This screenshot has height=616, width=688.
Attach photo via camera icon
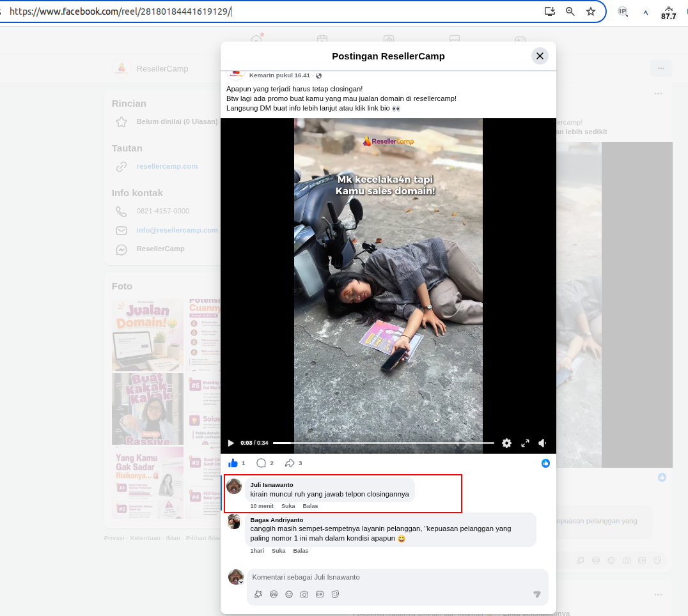304,594
